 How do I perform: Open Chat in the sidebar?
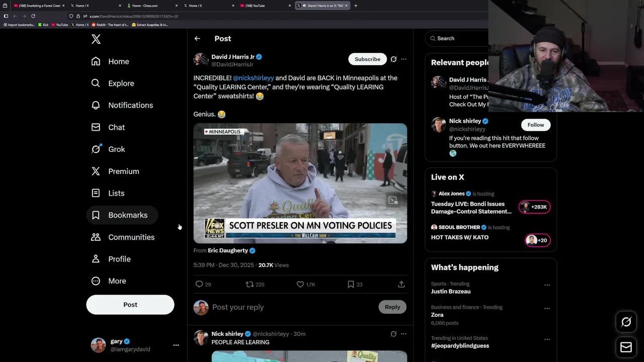[108, 127]
